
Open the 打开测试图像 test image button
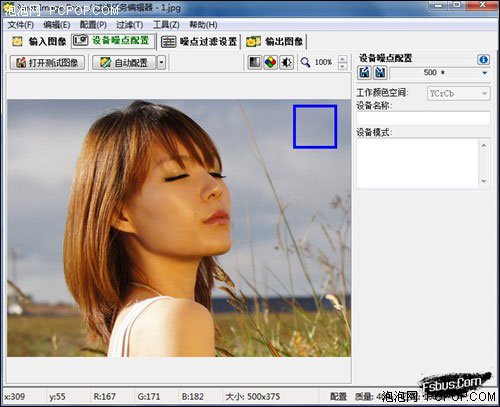(x=47, y=62)
